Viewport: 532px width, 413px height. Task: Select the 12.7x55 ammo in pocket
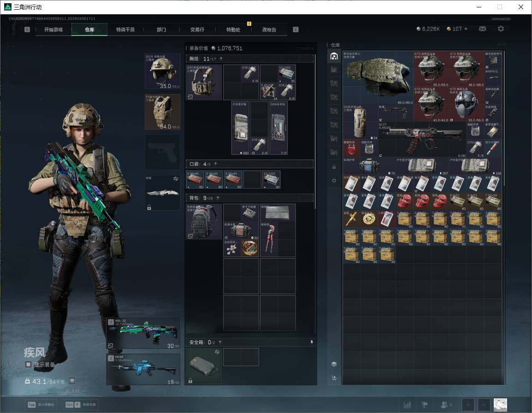272,179
